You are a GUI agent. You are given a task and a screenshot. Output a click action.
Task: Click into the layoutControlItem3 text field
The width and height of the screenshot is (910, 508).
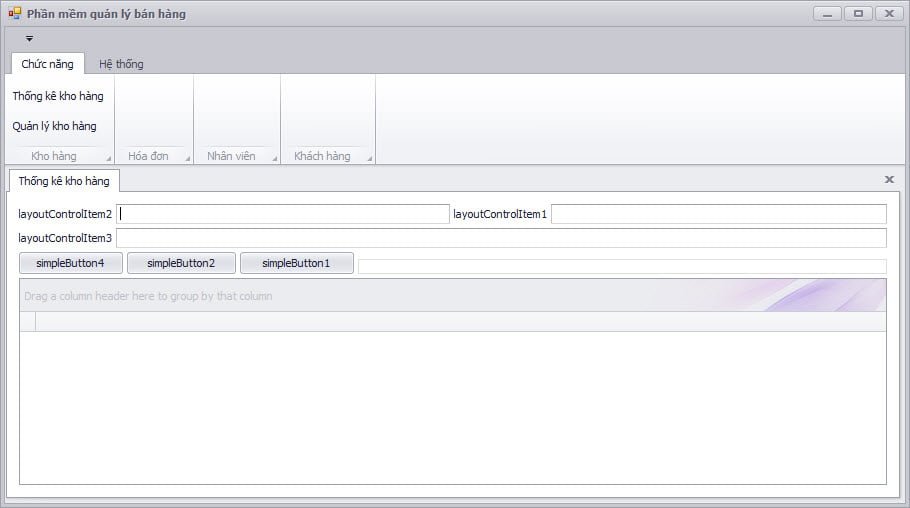click(x=501, y=238)
